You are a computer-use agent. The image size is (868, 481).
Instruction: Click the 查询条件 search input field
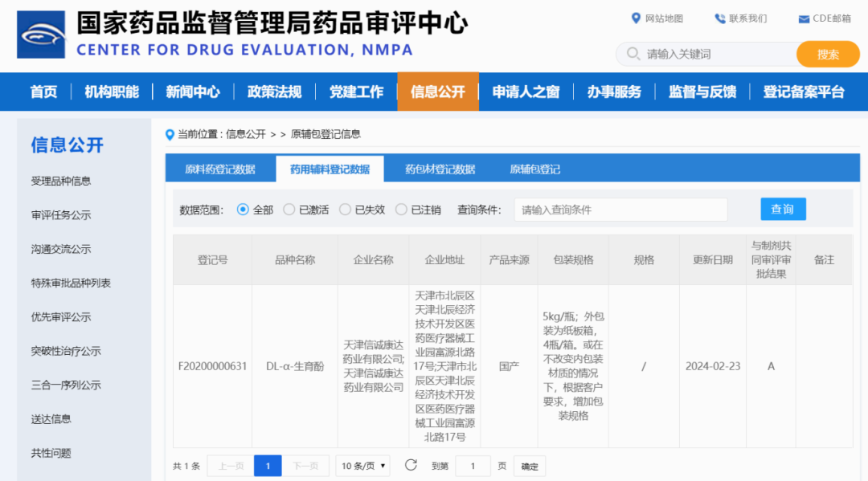click(x=620, y=209)
